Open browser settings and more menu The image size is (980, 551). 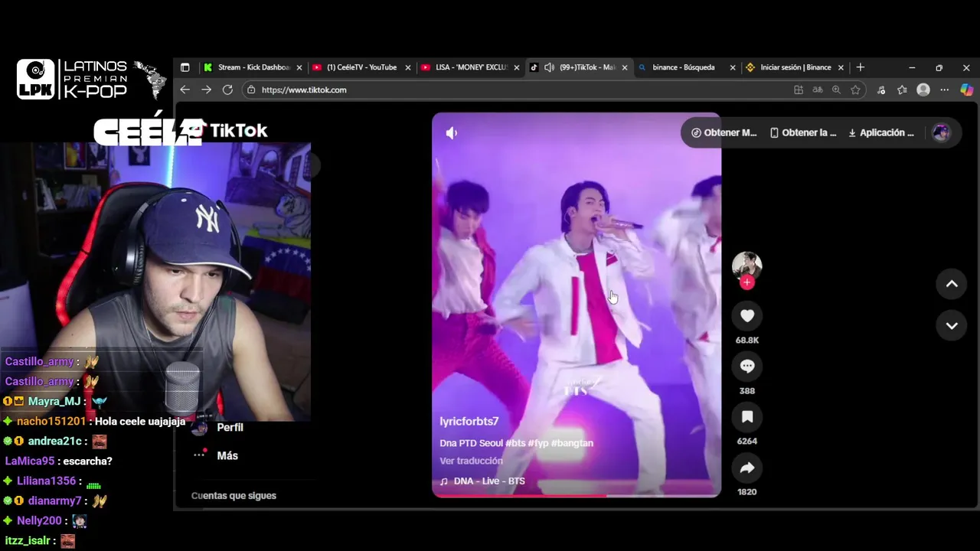click(x=945, y=90)
